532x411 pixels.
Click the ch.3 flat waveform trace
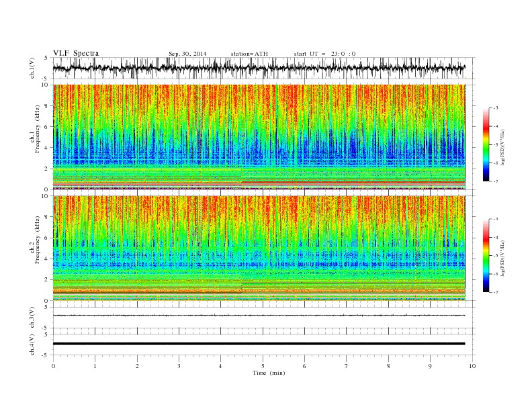pyautogui.click(x=259, y=316)
